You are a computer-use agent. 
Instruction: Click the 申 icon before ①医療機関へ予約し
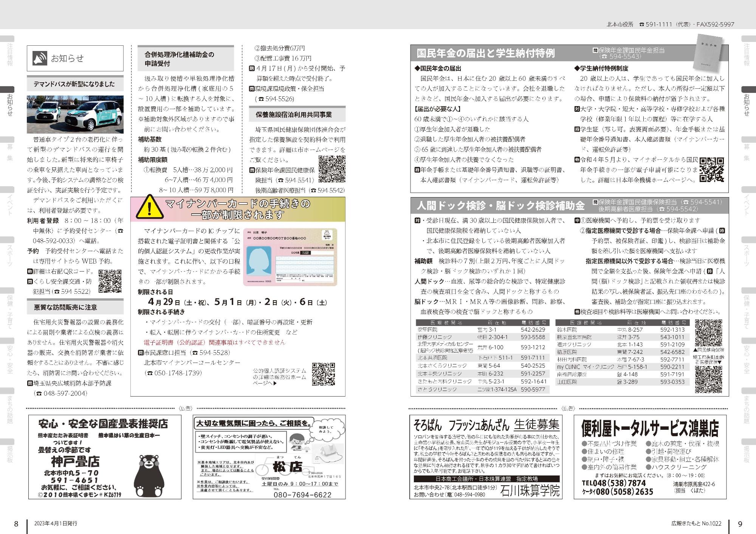pos(577,221)
